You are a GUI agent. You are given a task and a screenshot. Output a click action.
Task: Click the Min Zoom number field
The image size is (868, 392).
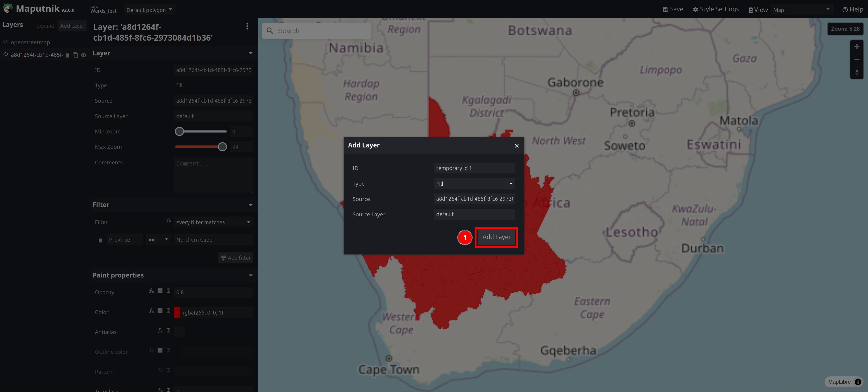tap(241, 132)
